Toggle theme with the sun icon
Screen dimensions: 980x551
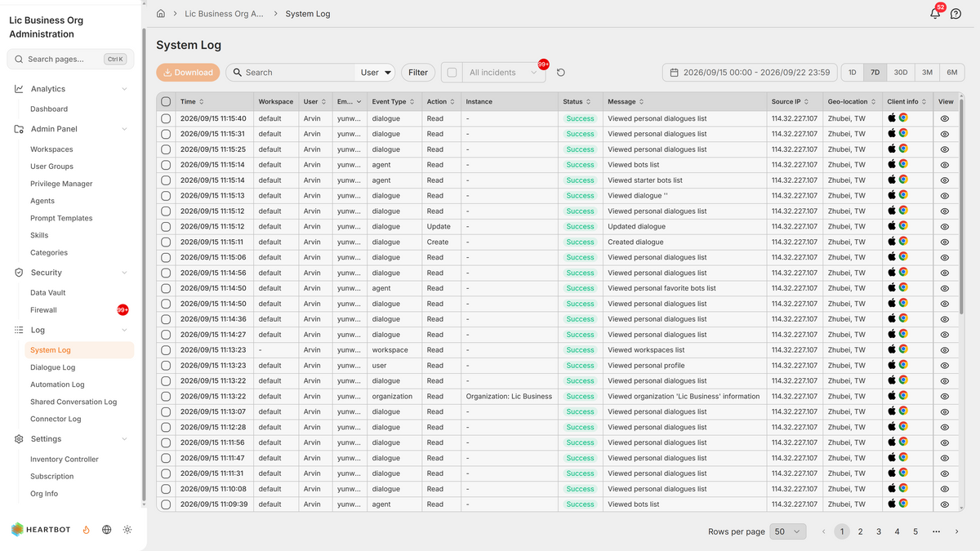127,530
